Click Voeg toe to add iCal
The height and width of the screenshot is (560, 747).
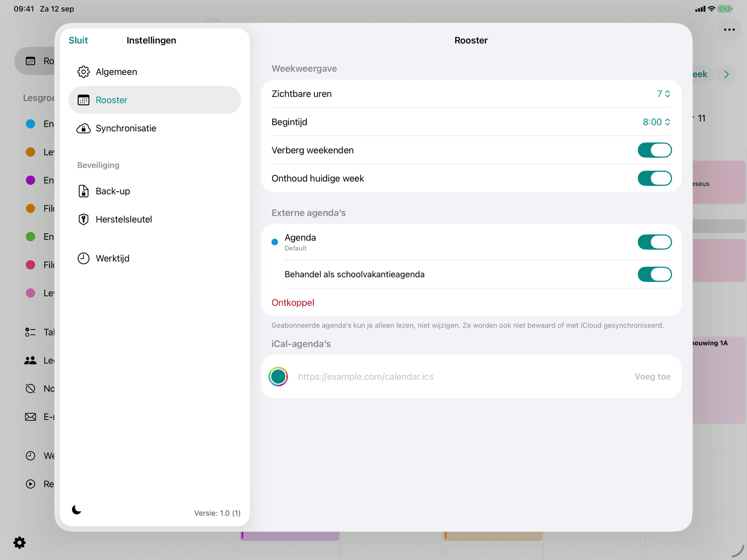coord(652,377)
